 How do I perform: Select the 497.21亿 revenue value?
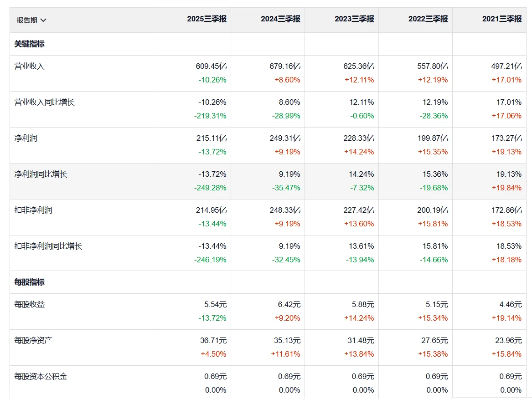506,66
